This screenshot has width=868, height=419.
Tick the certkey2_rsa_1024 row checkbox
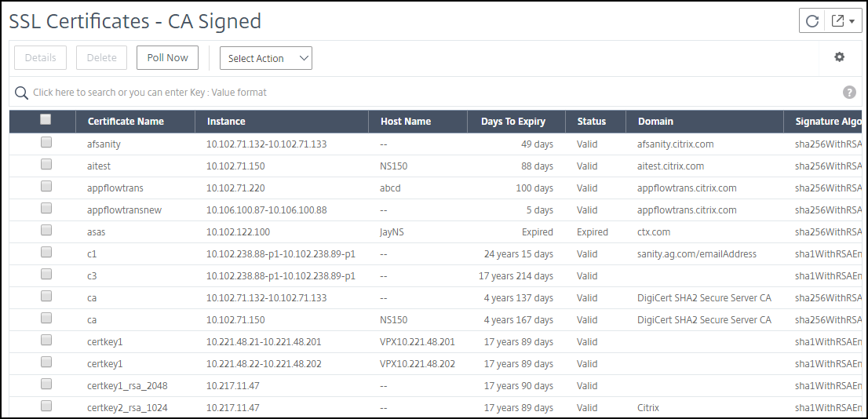tap(46, 406)
